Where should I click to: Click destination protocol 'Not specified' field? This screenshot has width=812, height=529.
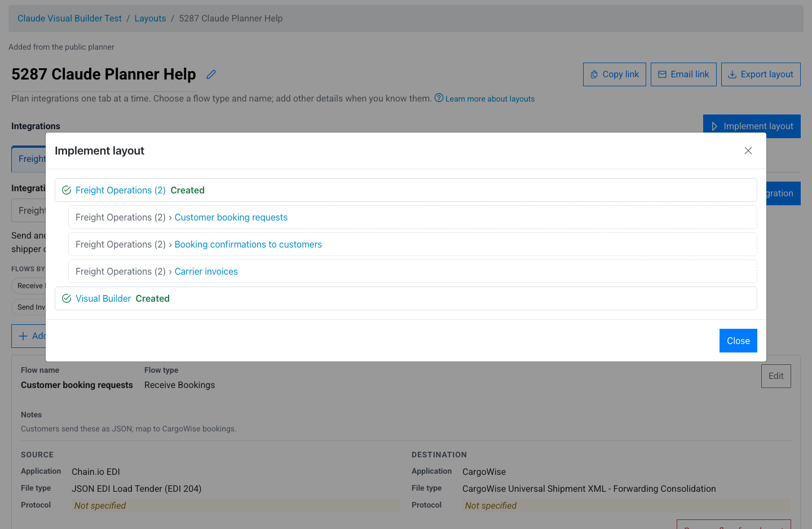tap(626, 506)
